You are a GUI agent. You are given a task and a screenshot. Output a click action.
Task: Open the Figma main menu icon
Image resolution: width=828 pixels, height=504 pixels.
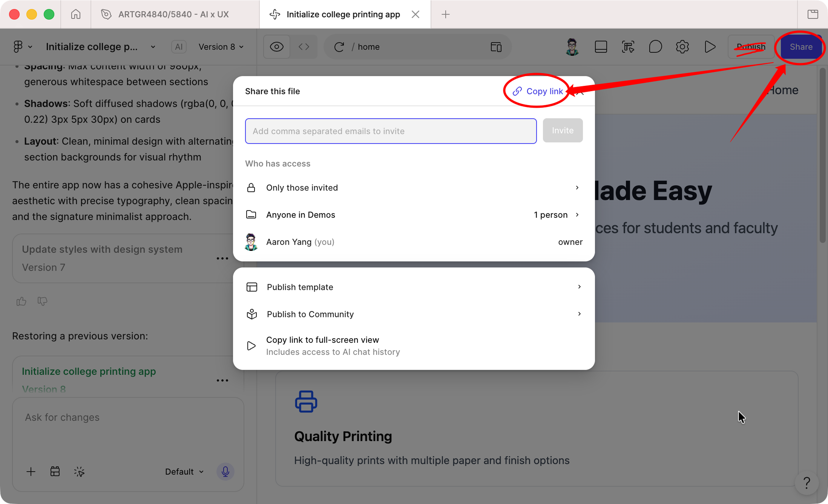point(18,47)
